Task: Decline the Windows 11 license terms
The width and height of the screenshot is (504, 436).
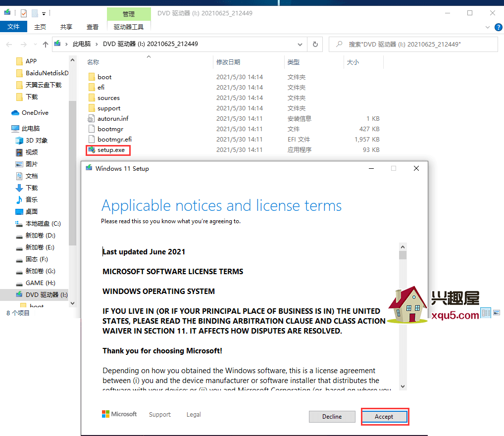Action: pos(332,416)
